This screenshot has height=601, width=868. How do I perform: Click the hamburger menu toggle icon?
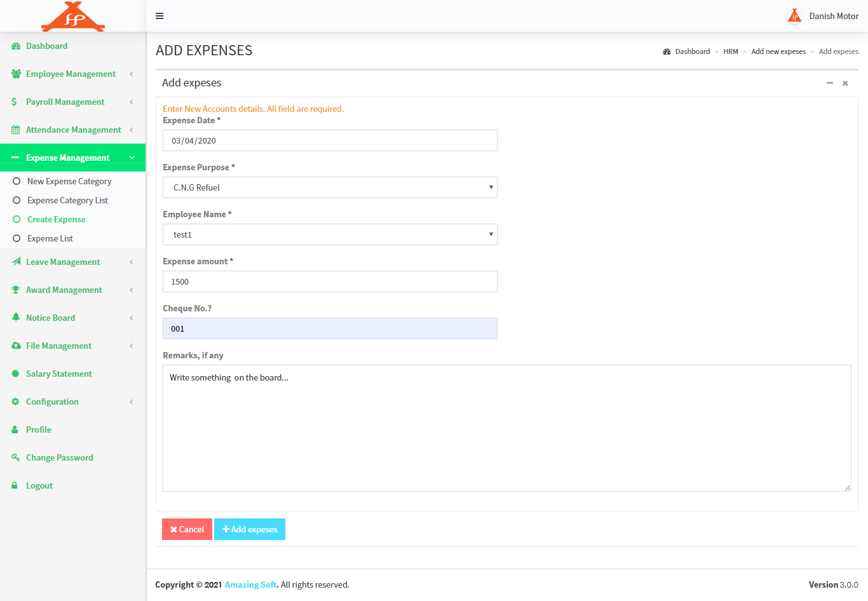159,16
